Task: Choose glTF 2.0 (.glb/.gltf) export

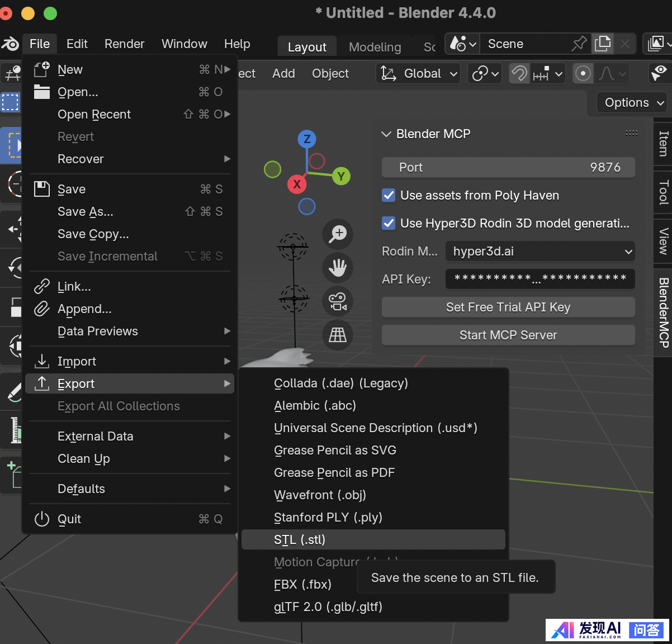Action: pyautogui.click(x=373, y=607)
